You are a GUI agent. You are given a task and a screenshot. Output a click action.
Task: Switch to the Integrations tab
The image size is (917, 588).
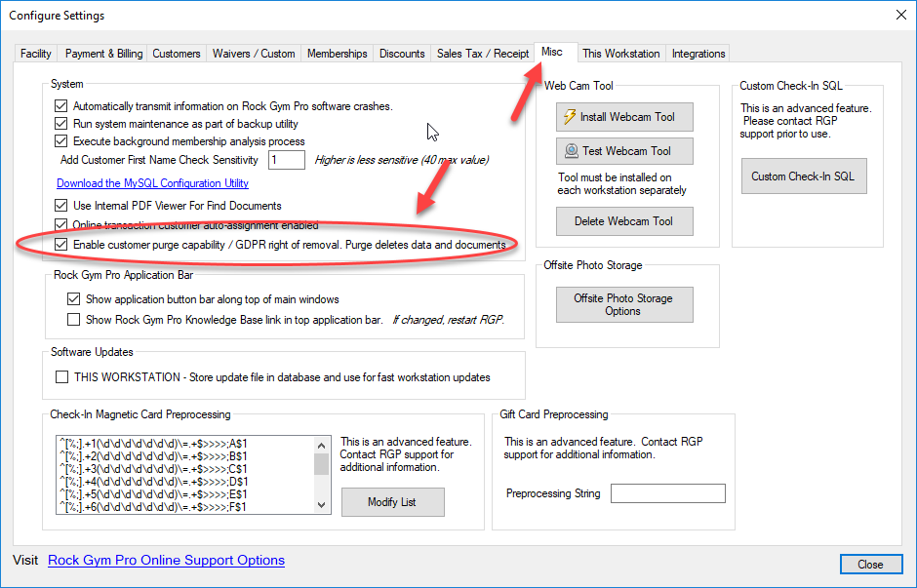pyautogui.click(x=698, y=54)
